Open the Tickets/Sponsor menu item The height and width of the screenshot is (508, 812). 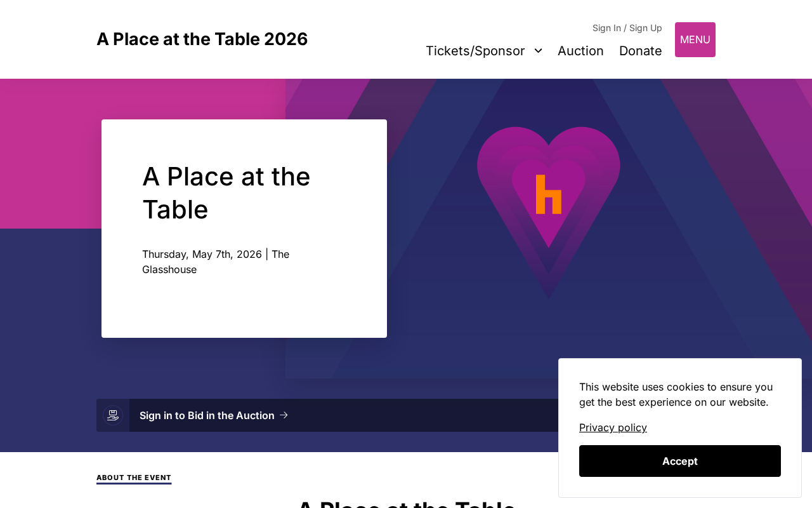[x=475, y=51]
